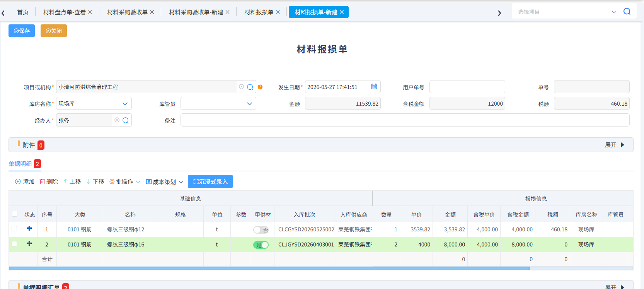Check the checkbox for row 2
The width and height of the screenshot is (644, 289).
coord(14,244)
